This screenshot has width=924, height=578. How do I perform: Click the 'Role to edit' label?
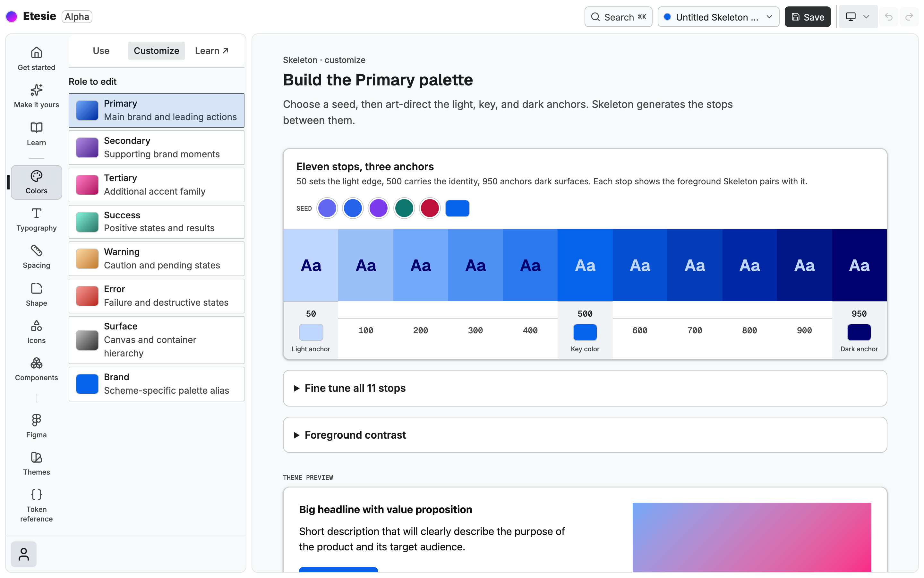coord(92,82)
